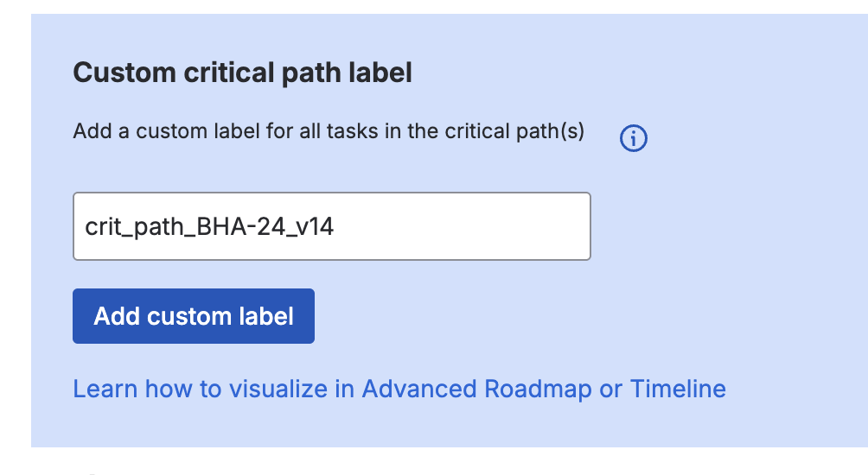Click the info icon beside the description
The image size is (868, 475).
pyautogui.click(x=634, y=138)
